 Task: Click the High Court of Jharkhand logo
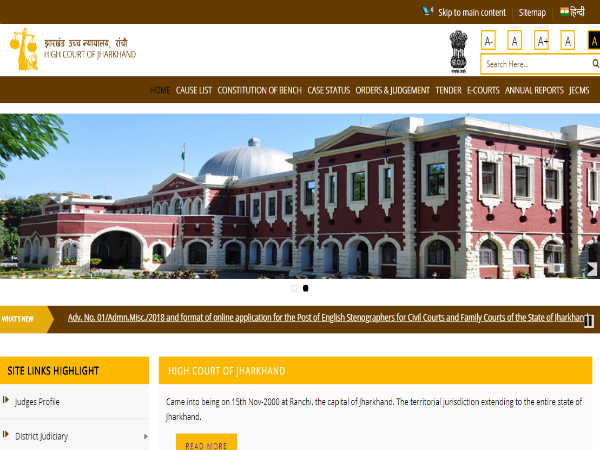[x=72, y=48]
